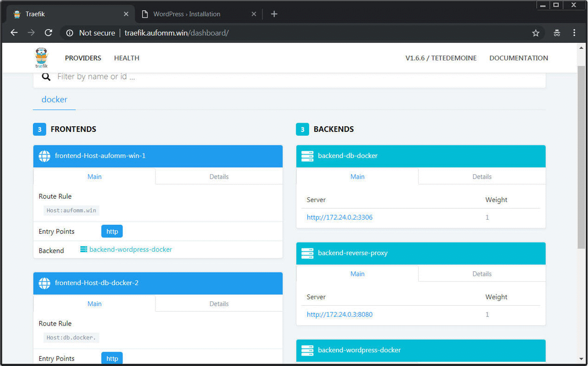Open the Health page

click(x=127, y=58)
